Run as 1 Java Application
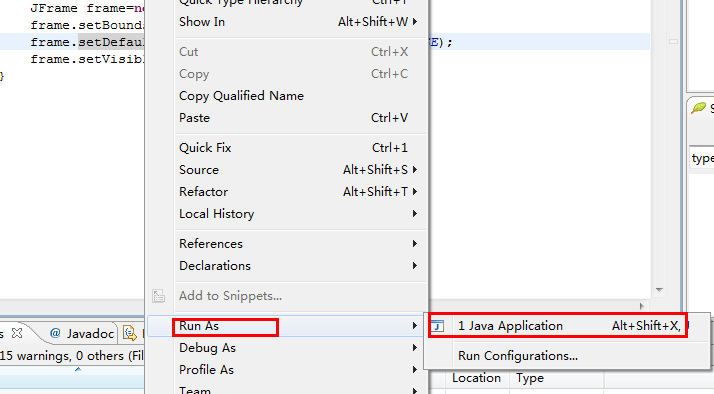 tap(566, 326)
